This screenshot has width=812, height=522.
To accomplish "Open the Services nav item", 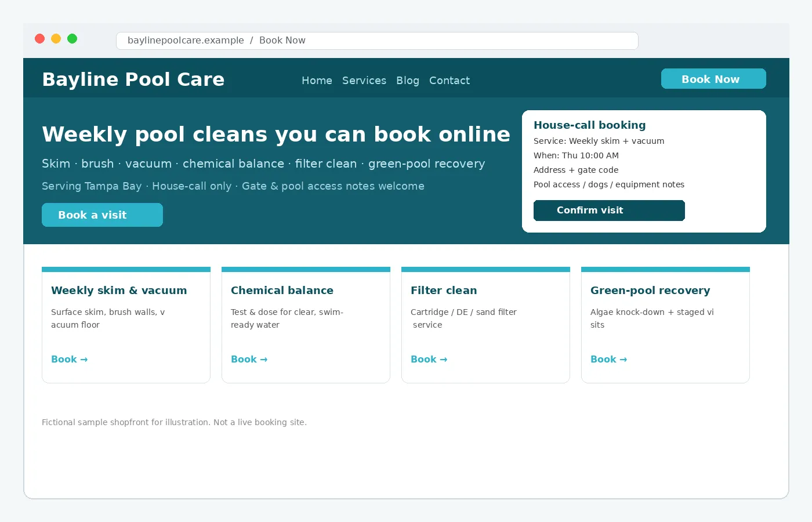I will (364, 81).
